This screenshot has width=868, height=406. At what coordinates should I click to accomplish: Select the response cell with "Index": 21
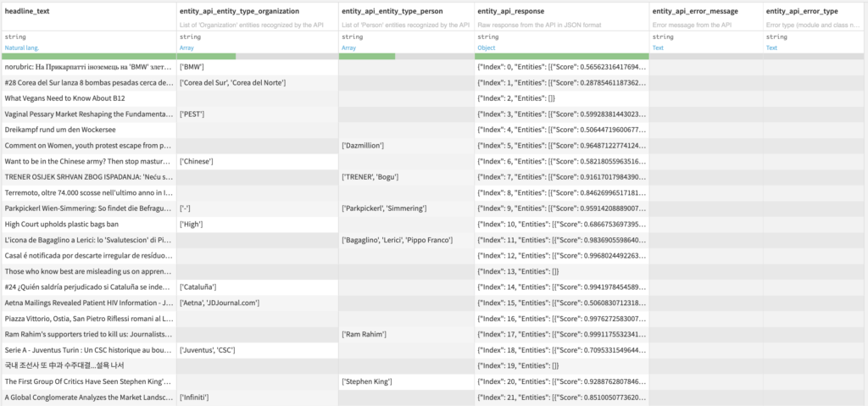(561, 397)
